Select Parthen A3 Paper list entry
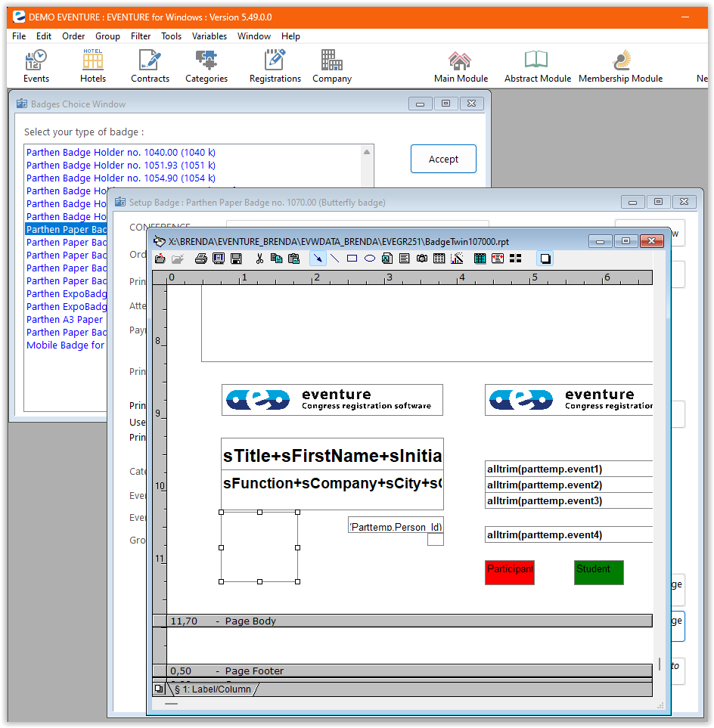Image resolution: width=714 pixels, height=728 pixels. [x=64, y=320]
